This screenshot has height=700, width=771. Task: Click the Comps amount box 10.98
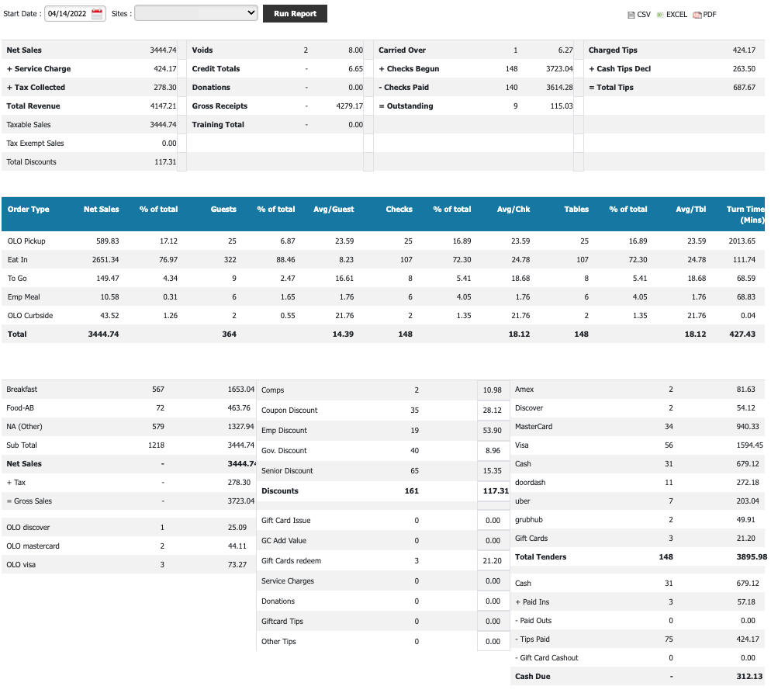point(493,390)
